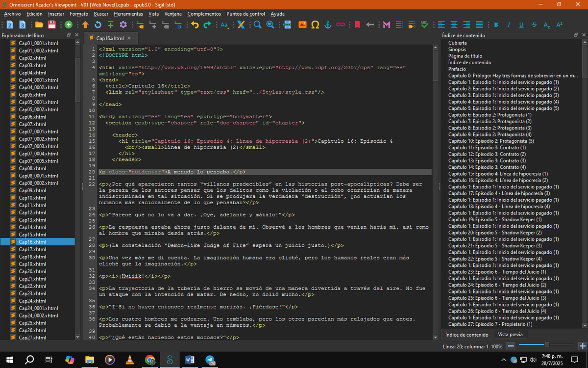Click the red bookmark toolbar icon
This screenshot has height=368, width=588.
[x=357, y=25]
